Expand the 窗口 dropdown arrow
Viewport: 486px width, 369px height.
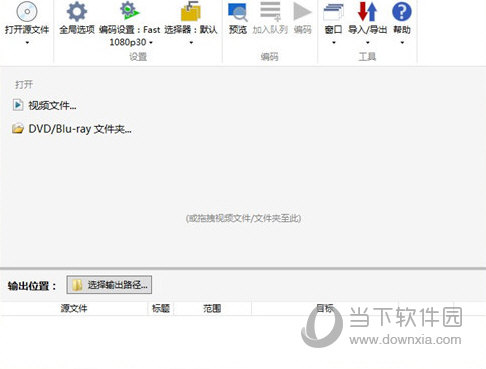(x=334, y=43)
